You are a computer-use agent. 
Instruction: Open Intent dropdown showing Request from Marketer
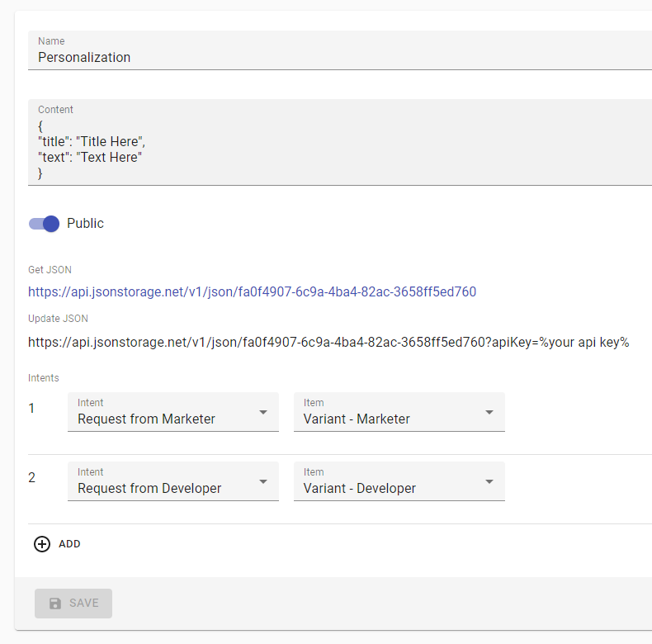click(x=173, y=412)
